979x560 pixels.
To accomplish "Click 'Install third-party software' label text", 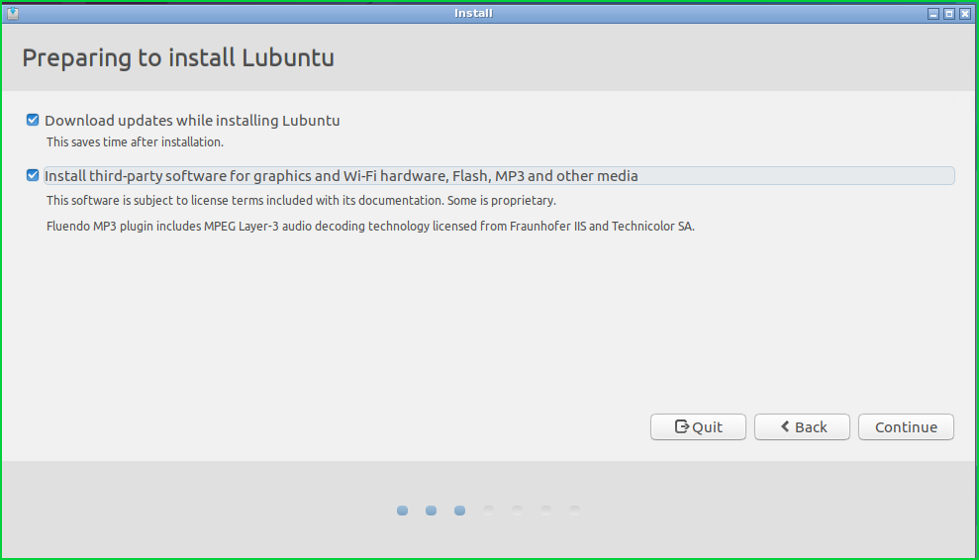I will pos(341,176).
